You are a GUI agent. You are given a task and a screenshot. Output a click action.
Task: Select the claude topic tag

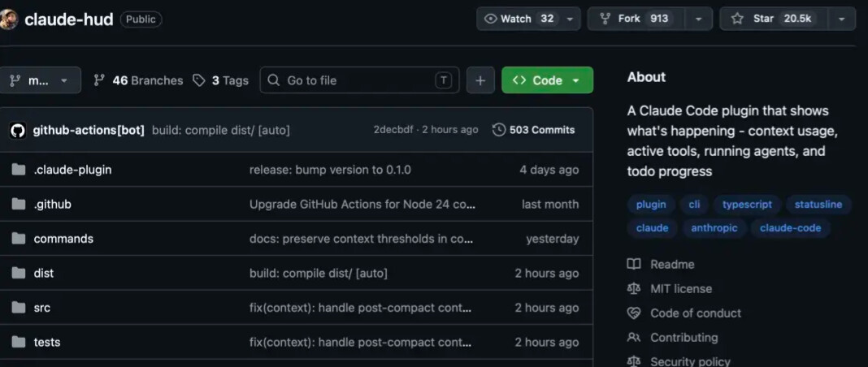pos(652,228)
